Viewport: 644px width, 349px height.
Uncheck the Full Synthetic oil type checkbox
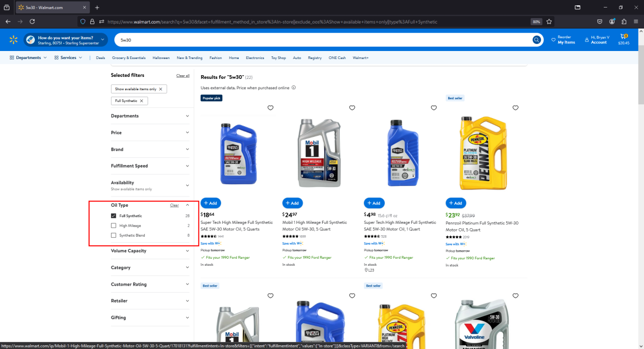click(113, 216)
